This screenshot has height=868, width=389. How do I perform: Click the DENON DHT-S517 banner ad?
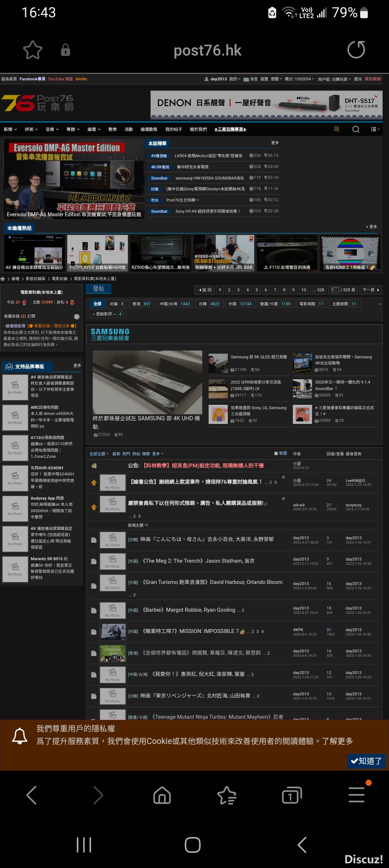266,105
